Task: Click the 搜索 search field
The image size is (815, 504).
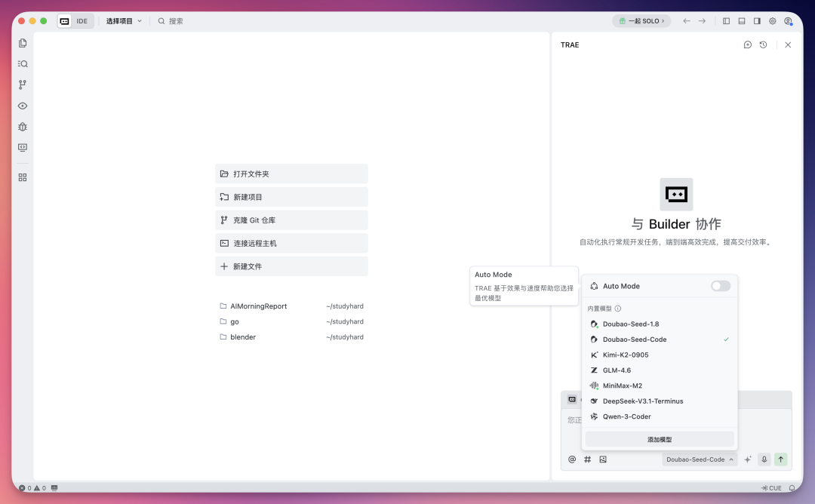Action: click(171, 21)
